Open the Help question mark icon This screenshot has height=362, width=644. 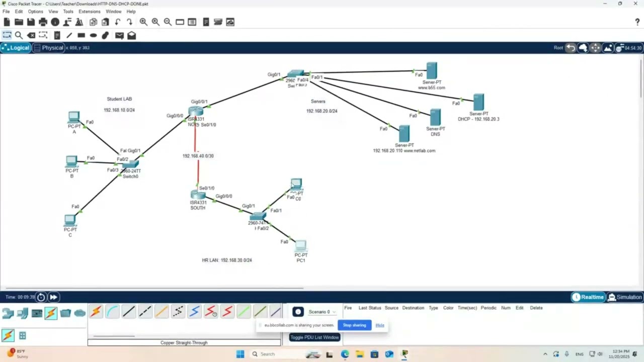tap(637, 22)
